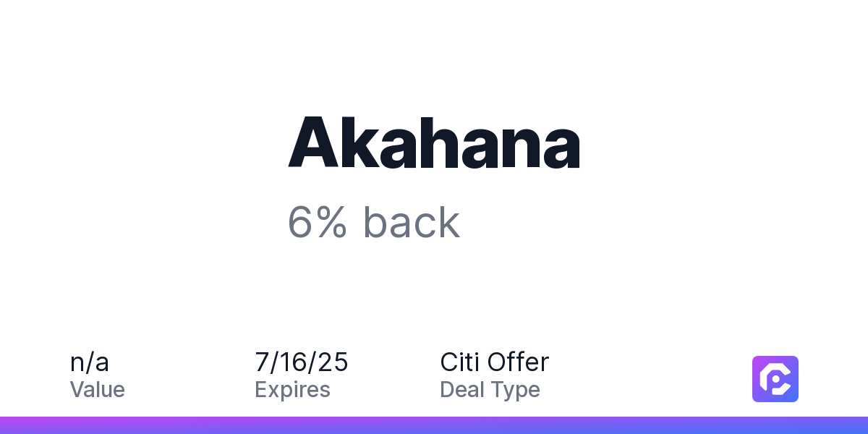The height and width of the screenshot is (434, 868).
Task: Click the purple logo icon
Action: [775, 379]
